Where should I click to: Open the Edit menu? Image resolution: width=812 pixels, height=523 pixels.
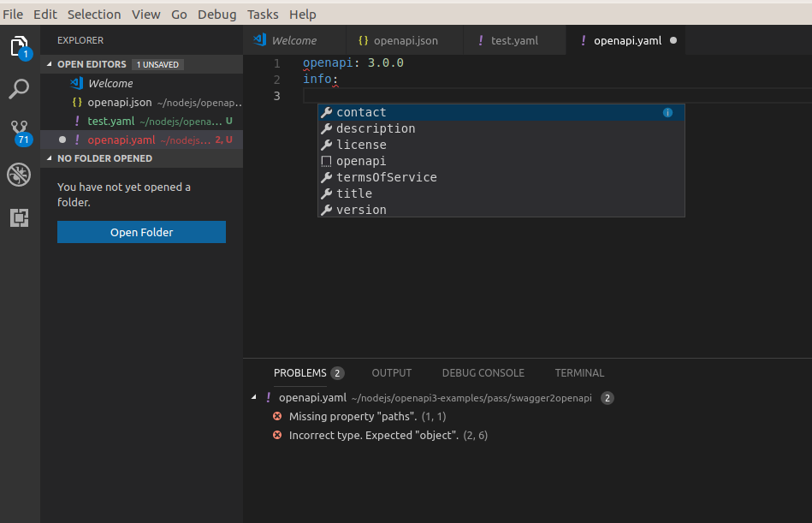pyautogui.click(x=45, y=15)
